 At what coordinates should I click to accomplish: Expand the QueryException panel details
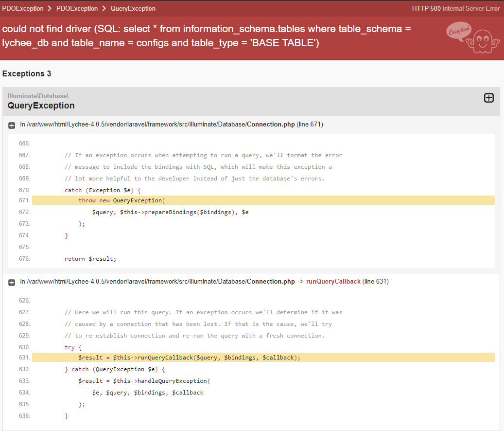click(x=489, y=98)
